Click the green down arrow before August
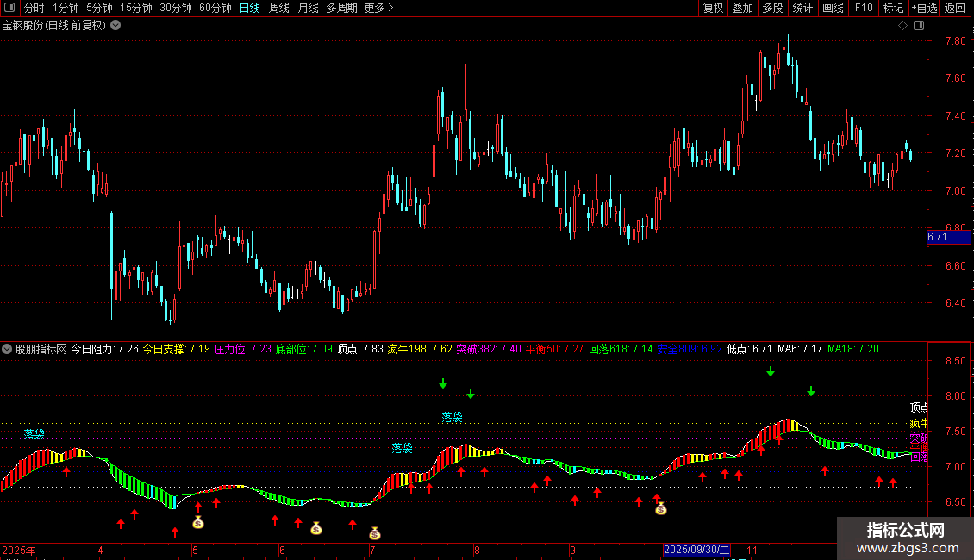 click(471, 394)
